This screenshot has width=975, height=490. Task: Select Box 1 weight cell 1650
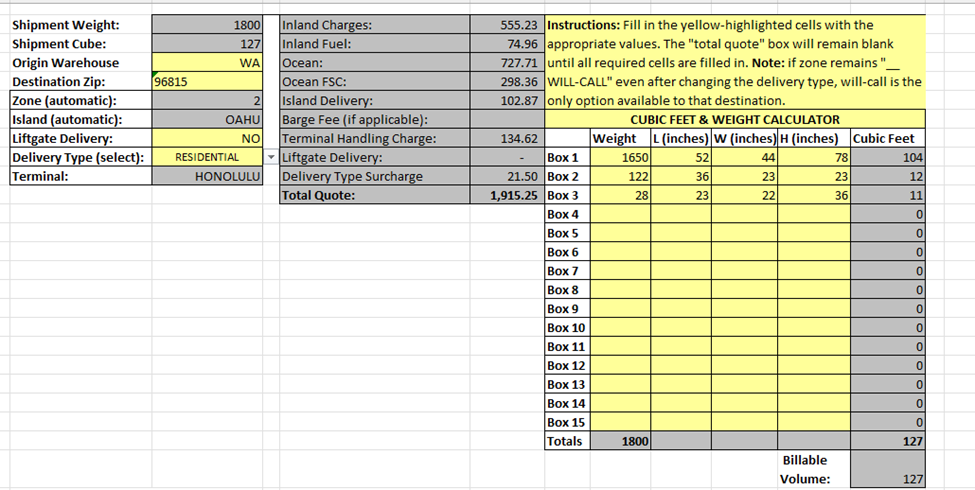tap(620, 158)
